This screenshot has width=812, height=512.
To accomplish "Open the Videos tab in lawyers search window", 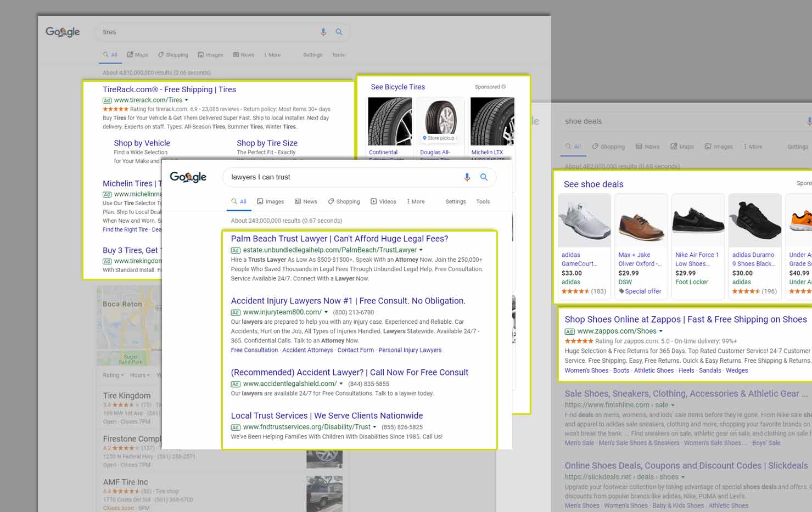I will click(383, 201).
